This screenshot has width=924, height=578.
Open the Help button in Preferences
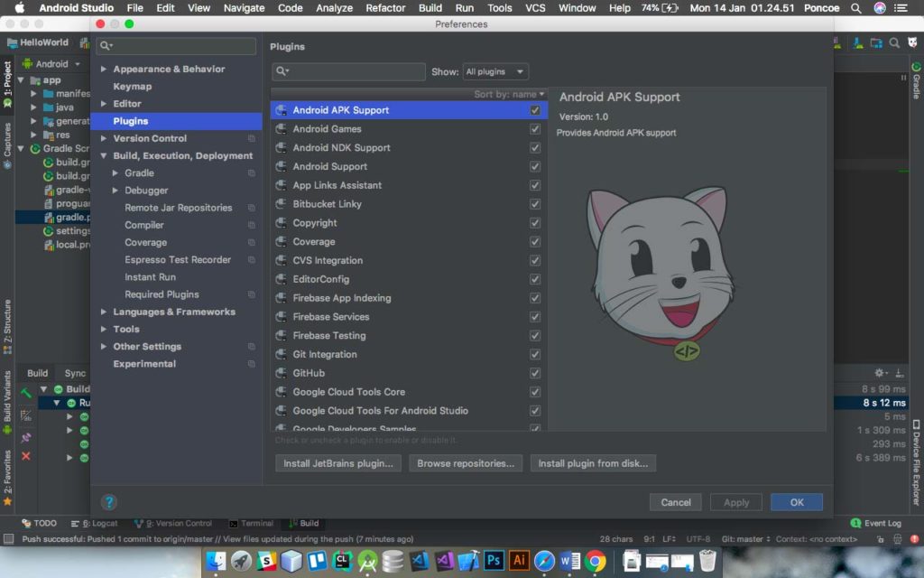click(109, 502)
